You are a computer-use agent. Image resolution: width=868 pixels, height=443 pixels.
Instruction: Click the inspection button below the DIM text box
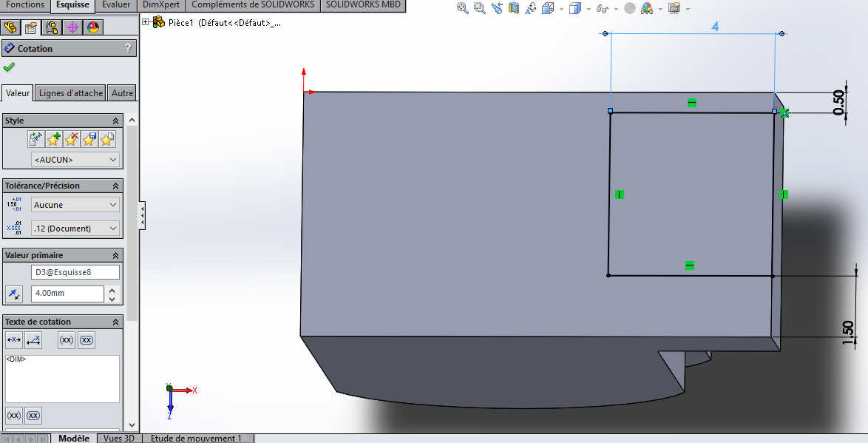(33, 416)
